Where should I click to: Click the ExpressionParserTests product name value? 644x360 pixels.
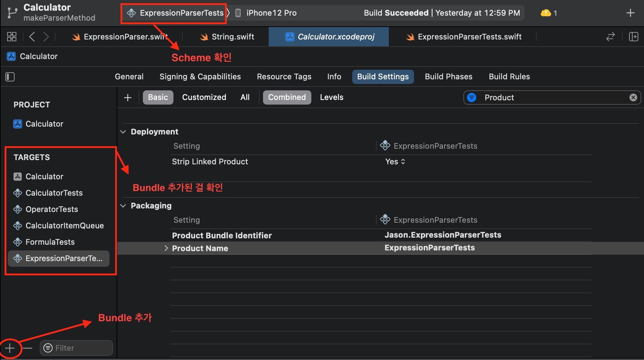point(430,248)
